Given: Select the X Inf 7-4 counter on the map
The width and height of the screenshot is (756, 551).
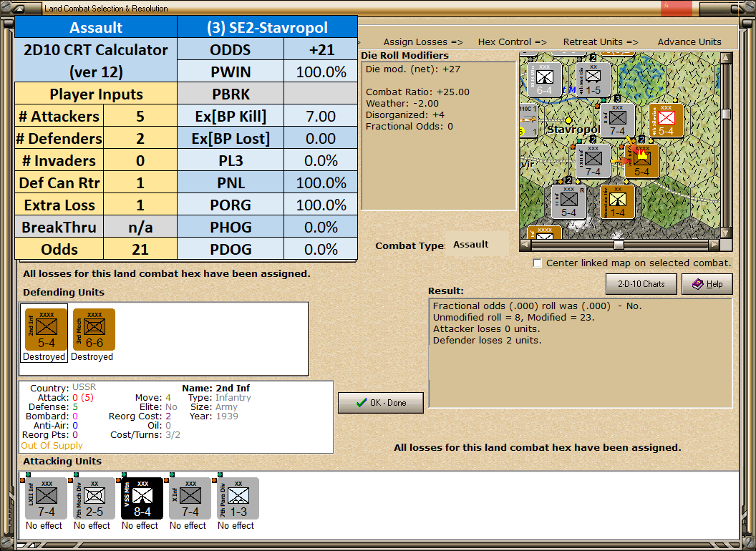Looking at the screenshot, I should [617, 120].
